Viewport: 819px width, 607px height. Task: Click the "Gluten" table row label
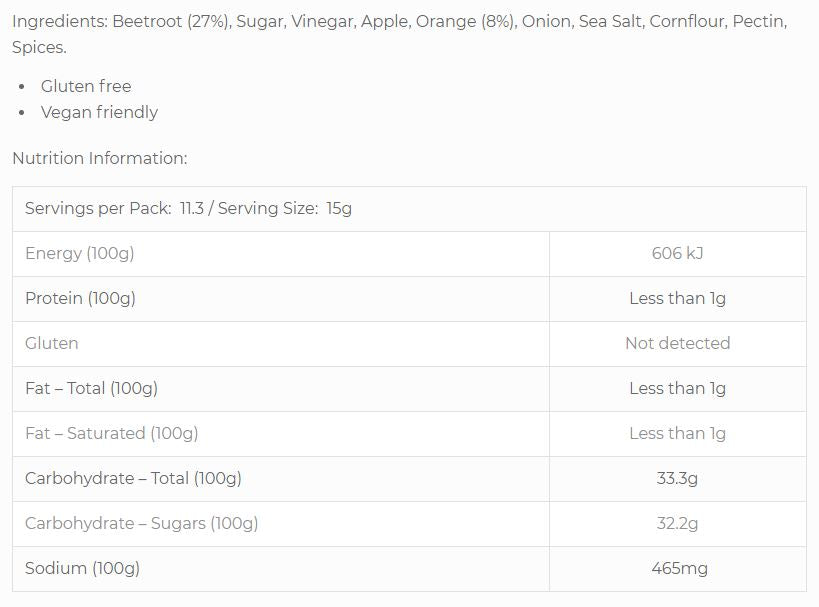pos(52,343)
